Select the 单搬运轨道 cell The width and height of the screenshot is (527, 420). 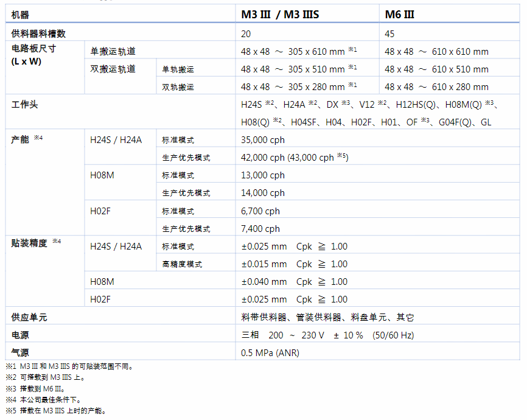[x=113, y=50]
